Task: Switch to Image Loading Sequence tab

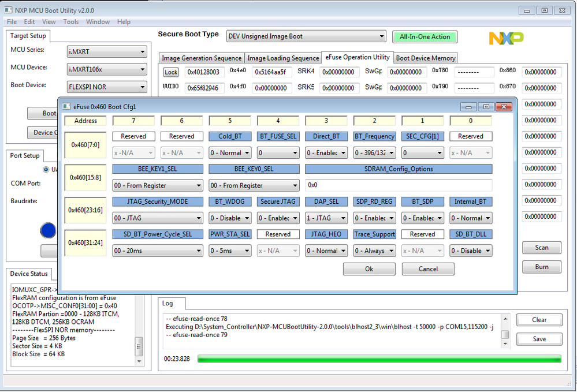Action: 283,58
